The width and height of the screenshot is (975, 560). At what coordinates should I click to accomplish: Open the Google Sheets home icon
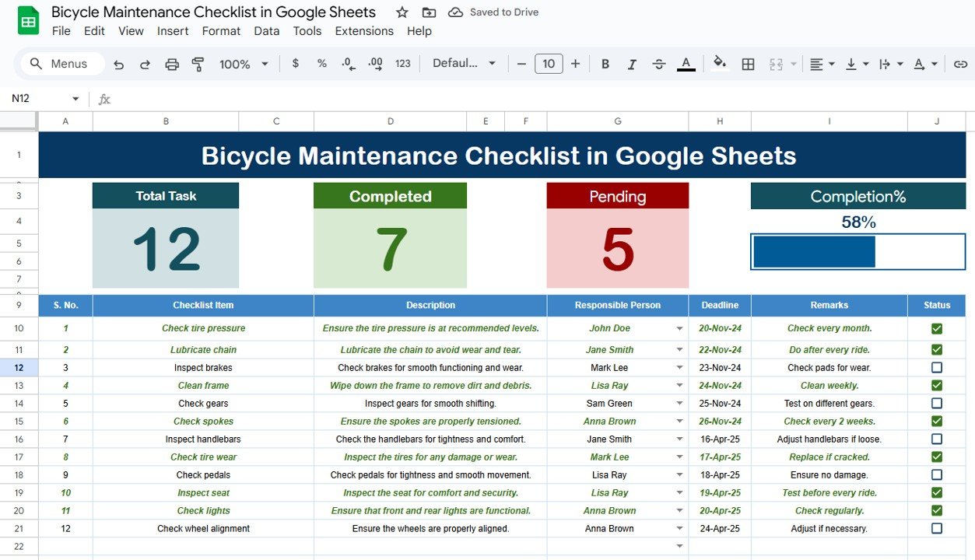pos(29,21)
